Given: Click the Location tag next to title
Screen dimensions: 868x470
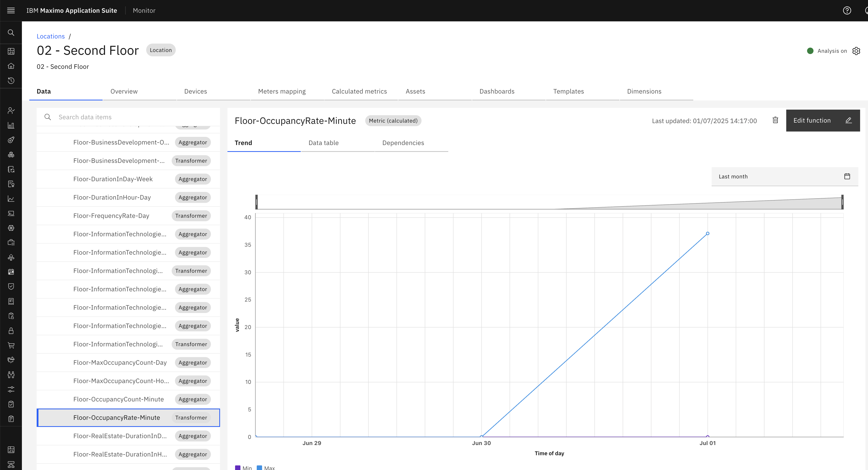Looking at the screenshot, I should point(160,50).
